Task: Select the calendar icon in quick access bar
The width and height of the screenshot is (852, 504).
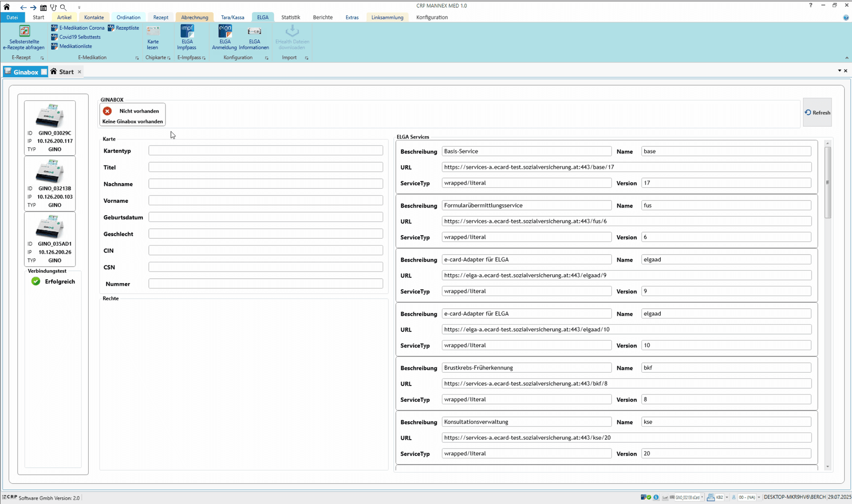Action: click(x=43, y=7)
